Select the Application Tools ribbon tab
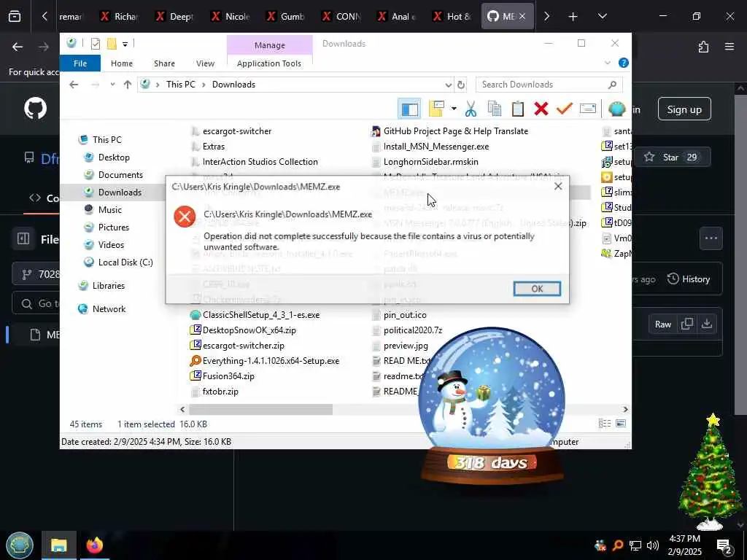The height and width of the screenshot is (560, 747). [269, 63]
